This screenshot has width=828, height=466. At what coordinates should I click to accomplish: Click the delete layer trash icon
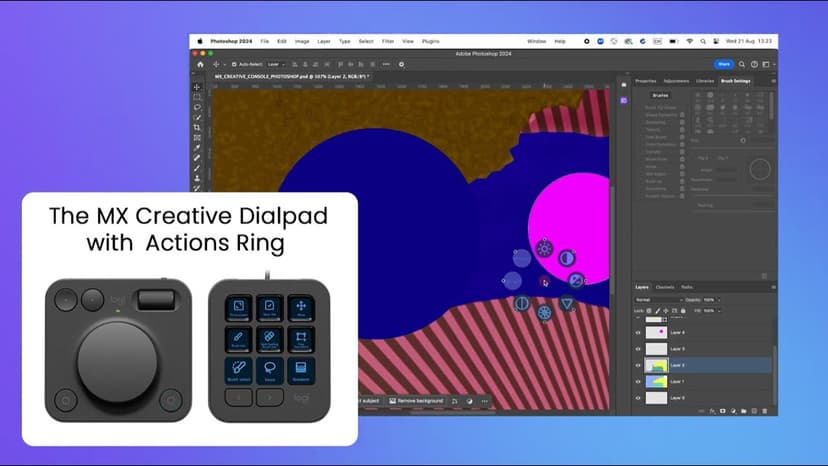[764, 410]
